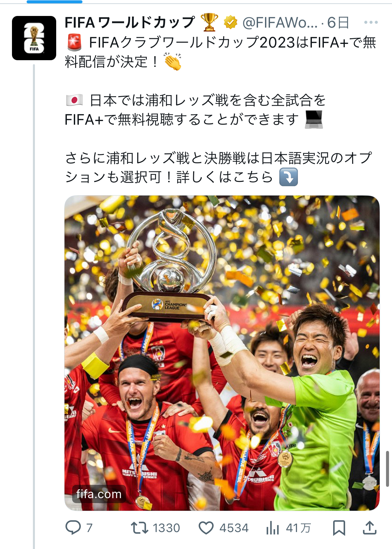Click the vertical scrollbar thumb
Screen dimensions: 392x549
point(387,469)
